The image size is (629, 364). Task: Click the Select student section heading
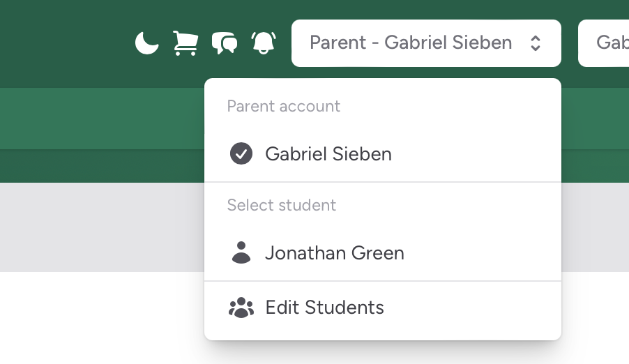click(281, 205)
